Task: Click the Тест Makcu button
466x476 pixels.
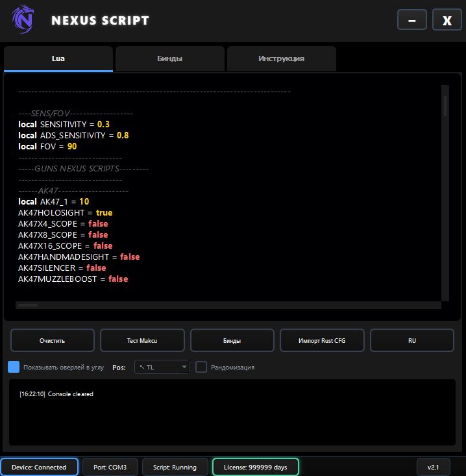Action: [142, 341]
